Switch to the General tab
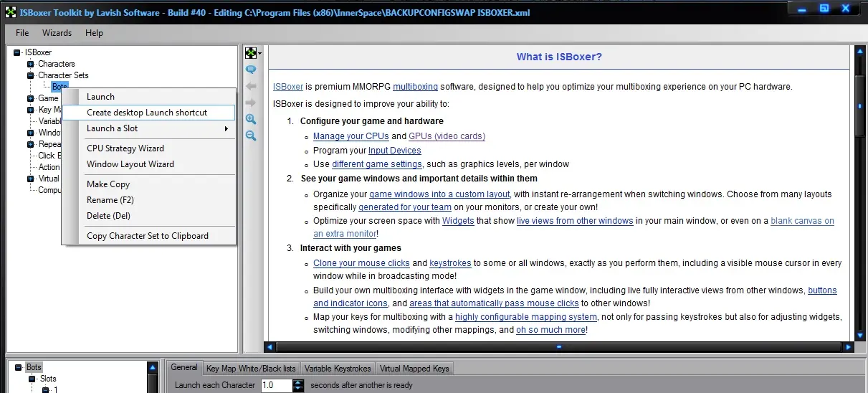The height and width of the screenshot is (393, 868). [x=184, y=367]
